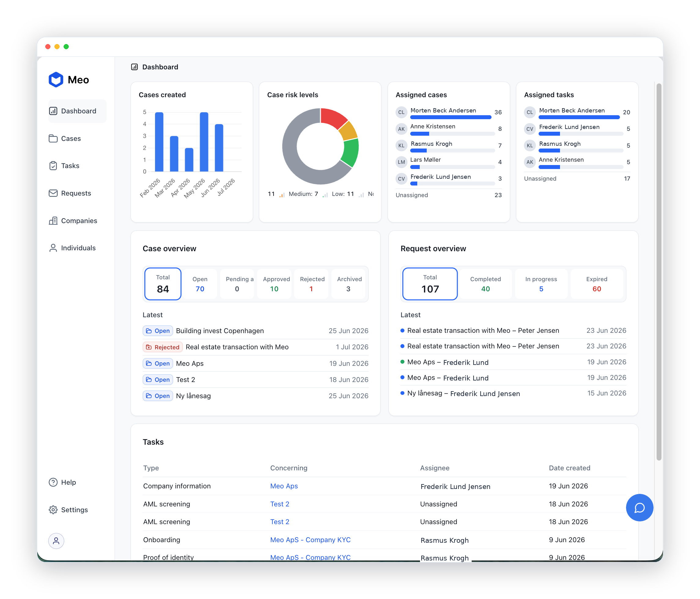Click the Dashboard header icon beside title
Screen dimensions: 700x599
point(134,67)
